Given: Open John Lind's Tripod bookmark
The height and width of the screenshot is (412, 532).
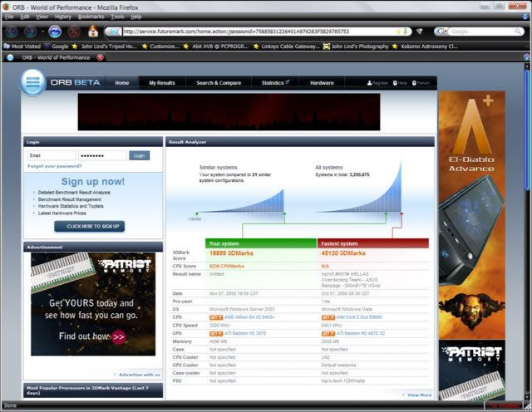Looking at the screenshot, I should [x=105, y=47].
